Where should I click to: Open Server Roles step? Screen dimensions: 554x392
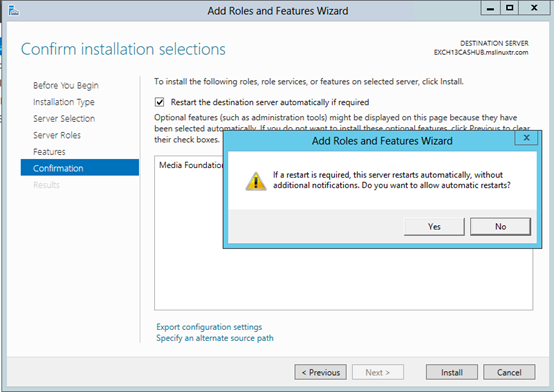coord(57,135)
